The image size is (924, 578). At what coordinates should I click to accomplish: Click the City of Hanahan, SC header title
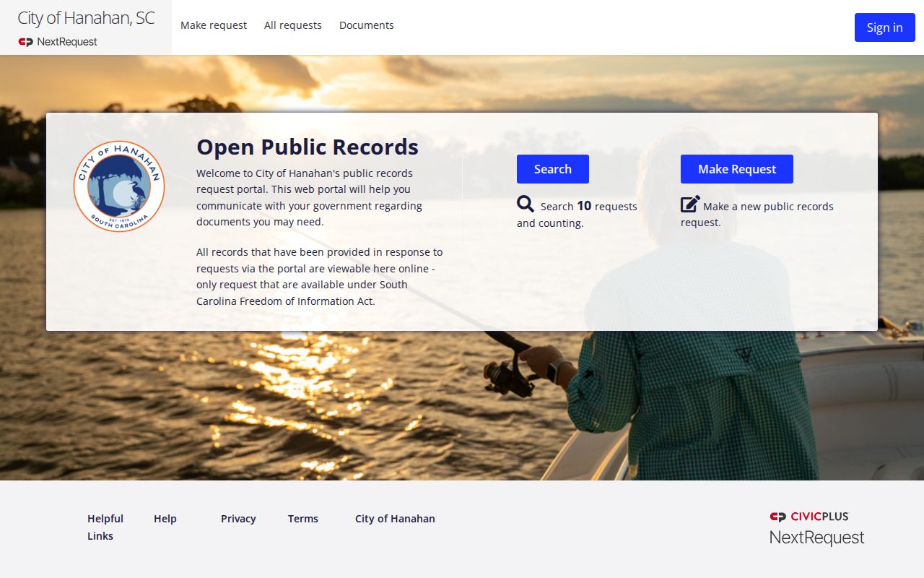tap(86, 18)
